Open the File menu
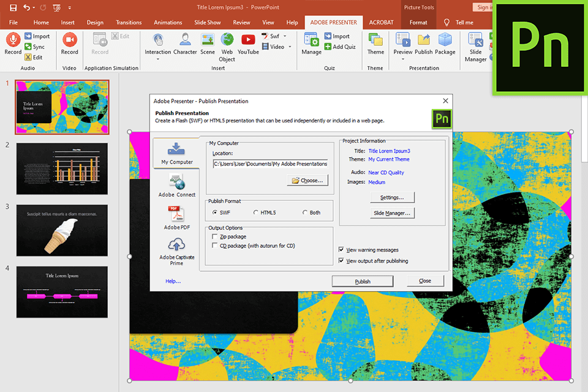The image size is (588, 392). point(13,23)
